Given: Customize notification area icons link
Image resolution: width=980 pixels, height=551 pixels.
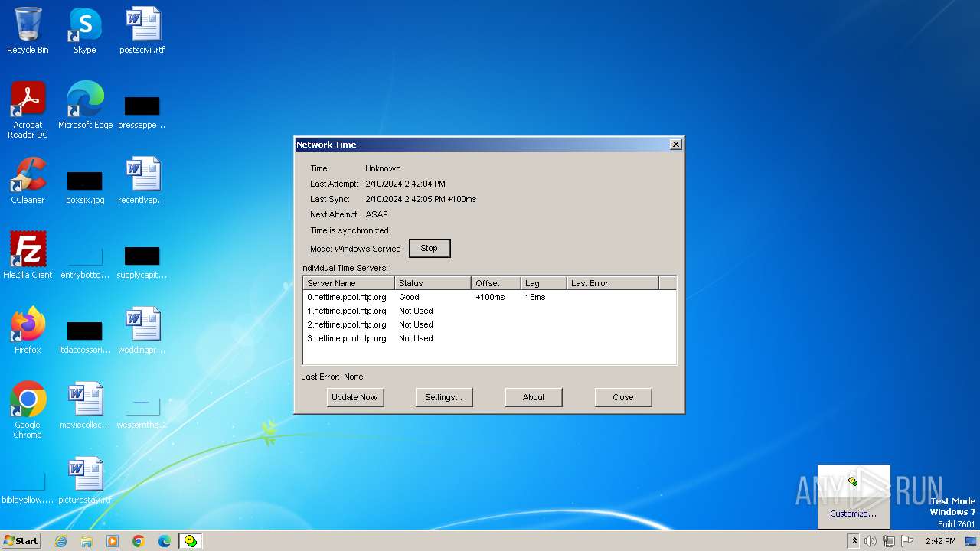Looking at the screenshot, I should pos(853,514).
